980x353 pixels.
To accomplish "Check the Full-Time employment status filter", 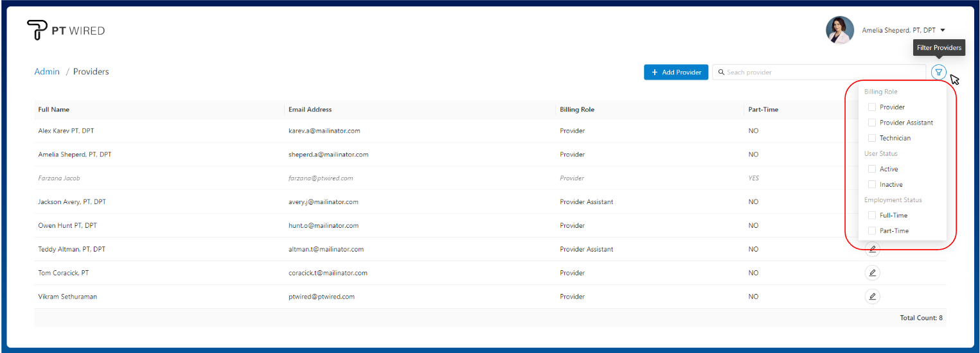I will tap(872, 215).
